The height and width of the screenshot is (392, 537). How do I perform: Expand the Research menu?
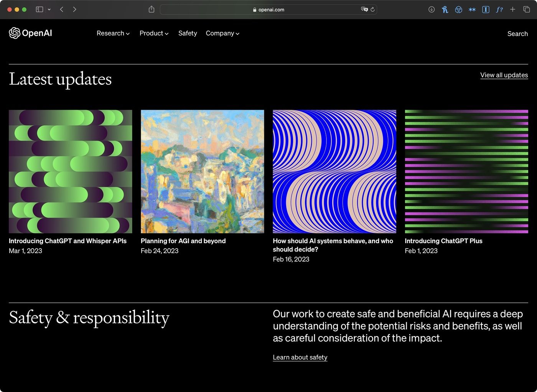coord(113,33)
